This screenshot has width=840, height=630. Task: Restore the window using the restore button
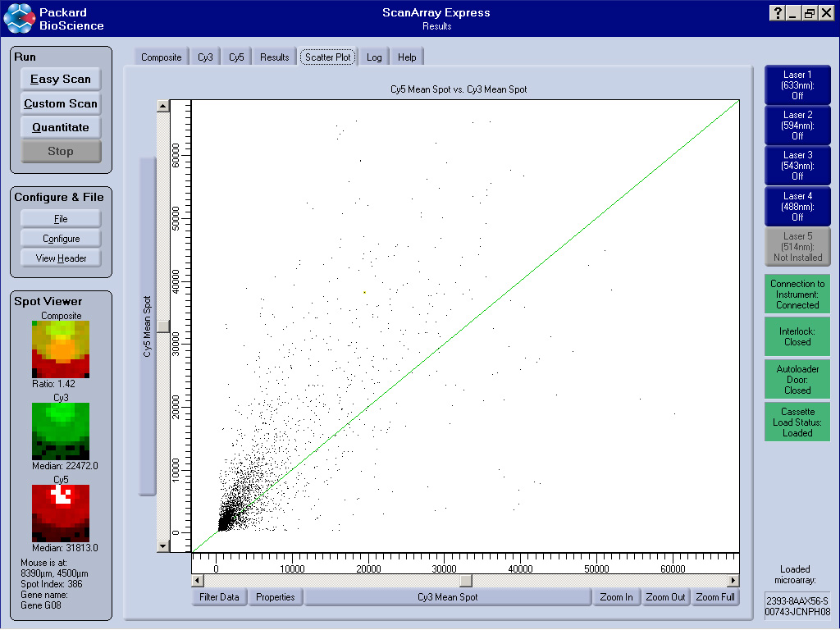[x=810, y=13]
